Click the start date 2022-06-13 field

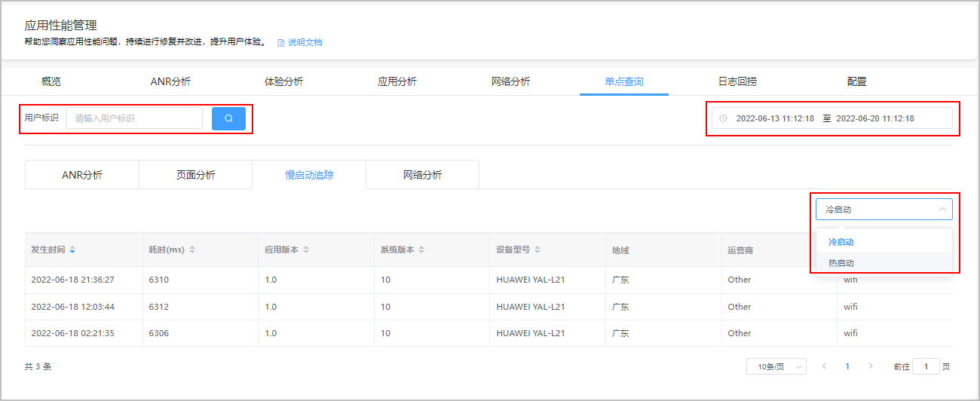pos(775,118)
